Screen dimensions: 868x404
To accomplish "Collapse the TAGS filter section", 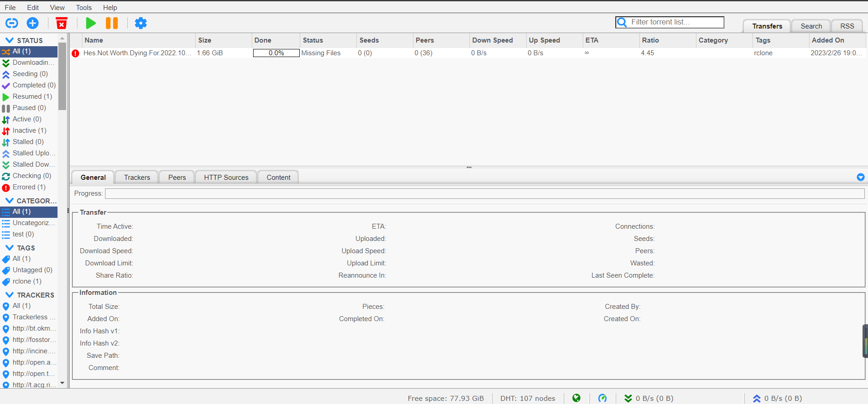I will coord(9,248).
